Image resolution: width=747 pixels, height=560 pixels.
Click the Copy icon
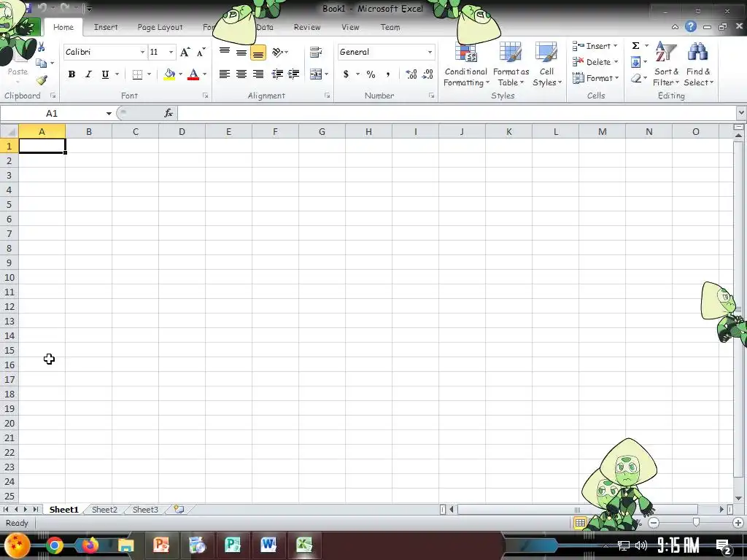(41, 63)
